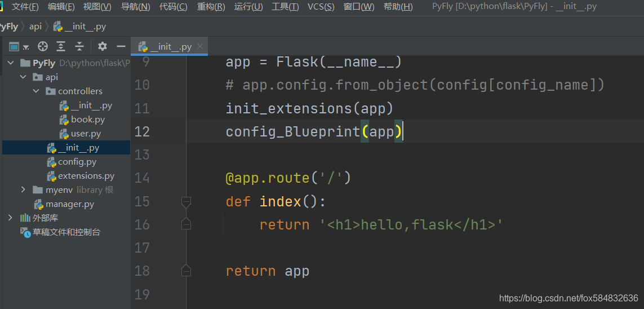644x309 pixels.
Task: Select the myenv library folder
Action: tap(59, 189)
